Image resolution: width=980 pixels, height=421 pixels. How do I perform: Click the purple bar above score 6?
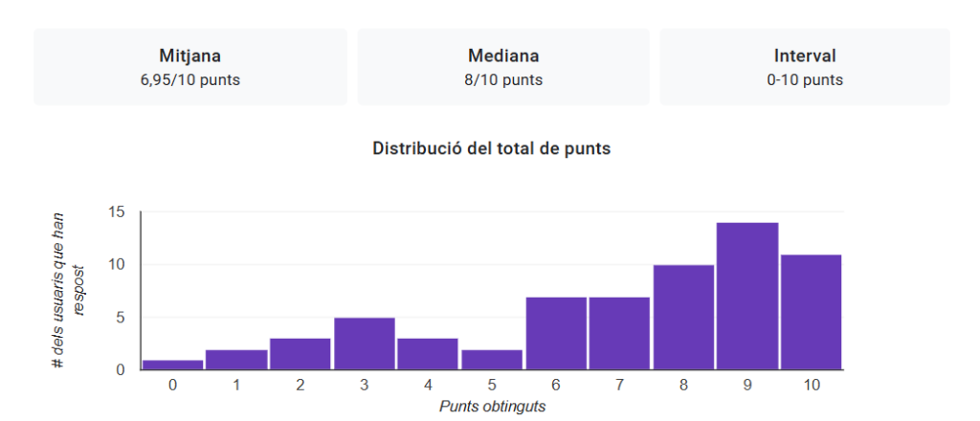(x=556, y=333)
